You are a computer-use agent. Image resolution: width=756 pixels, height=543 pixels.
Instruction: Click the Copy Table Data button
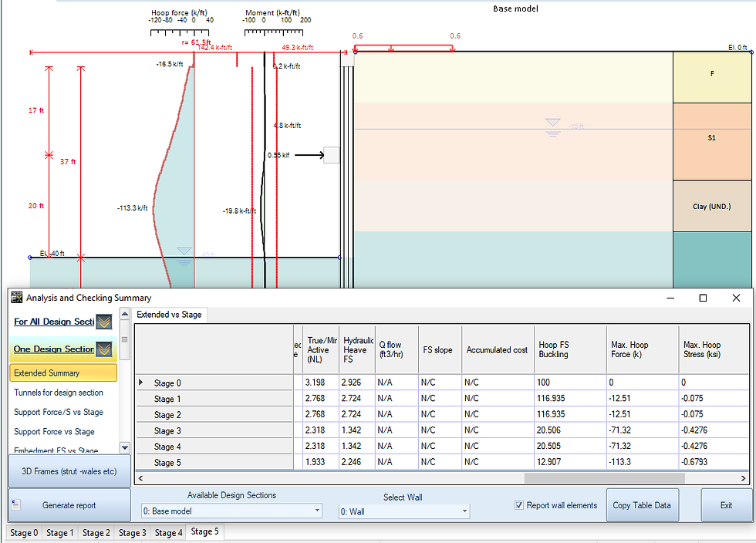click(642, 505)
